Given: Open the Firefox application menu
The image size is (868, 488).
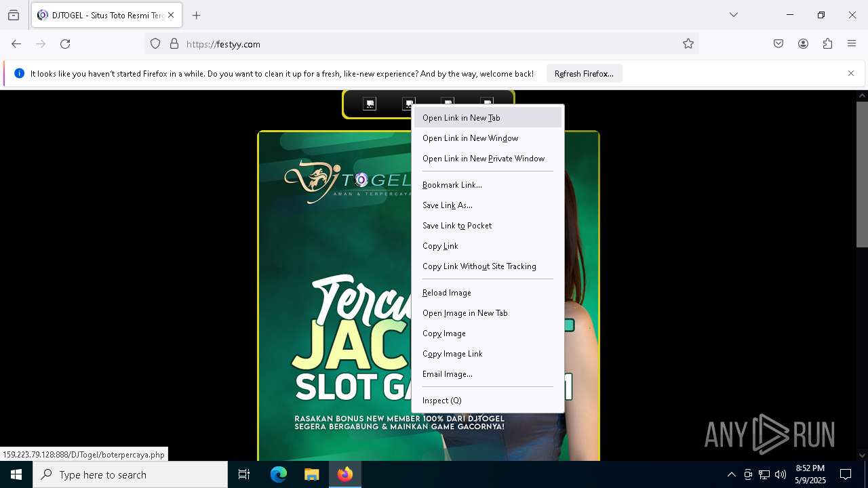Looking at the screenshot, I should tap(852, 44).
